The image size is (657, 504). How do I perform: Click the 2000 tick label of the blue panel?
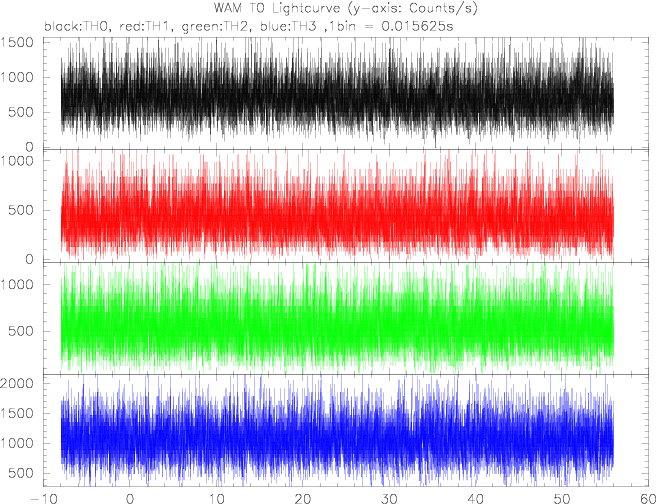(17, 383)
